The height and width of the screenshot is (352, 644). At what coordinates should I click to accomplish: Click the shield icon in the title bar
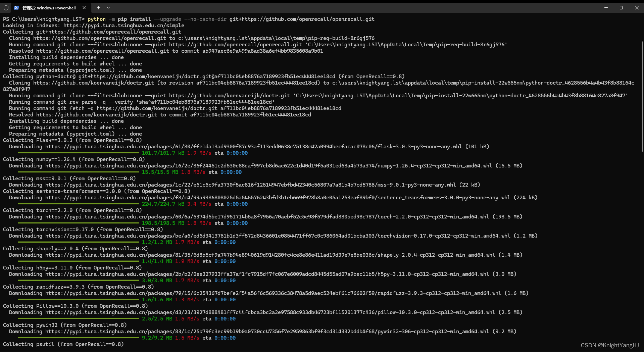click(x=6, y=8)
